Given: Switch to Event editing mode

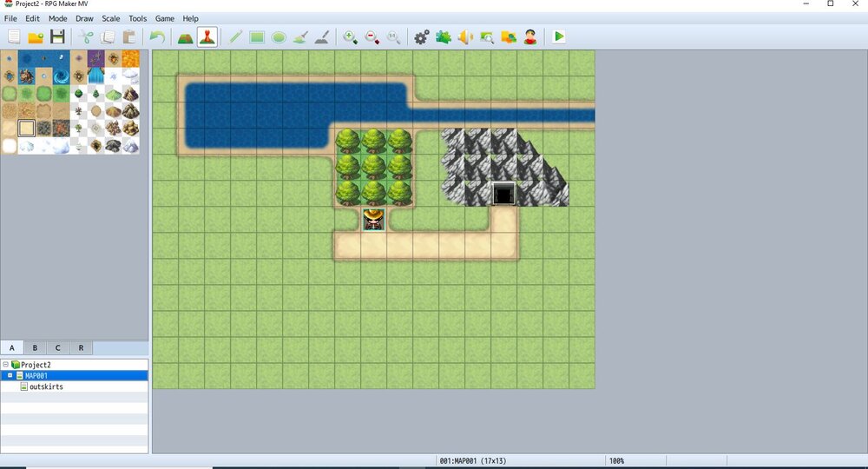Looking at the screenshot, I should pos(207,37).
